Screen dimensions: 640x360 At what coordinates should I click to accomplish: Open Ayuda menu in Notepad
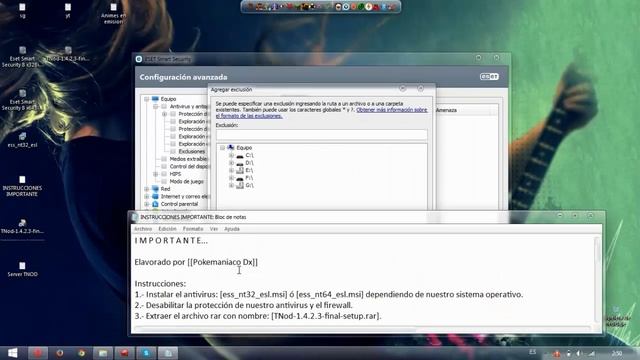tap(232, 229)
